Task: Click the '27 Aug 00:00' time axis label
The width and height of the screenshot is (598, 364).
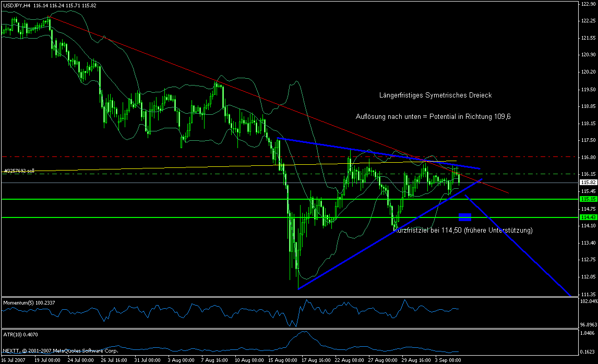Action: pyautogui.click(x=382, y=360)
